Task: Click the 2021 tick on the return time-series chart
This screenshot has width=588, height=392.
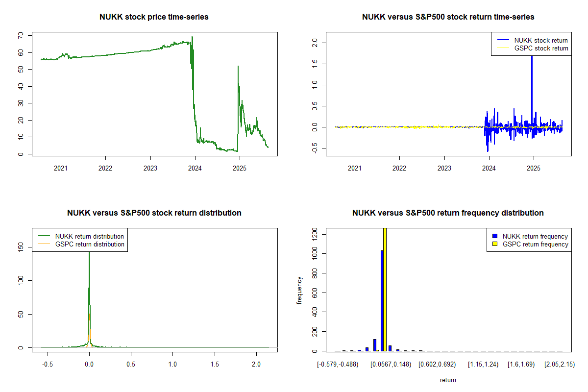Action: [x=355, y=168]
